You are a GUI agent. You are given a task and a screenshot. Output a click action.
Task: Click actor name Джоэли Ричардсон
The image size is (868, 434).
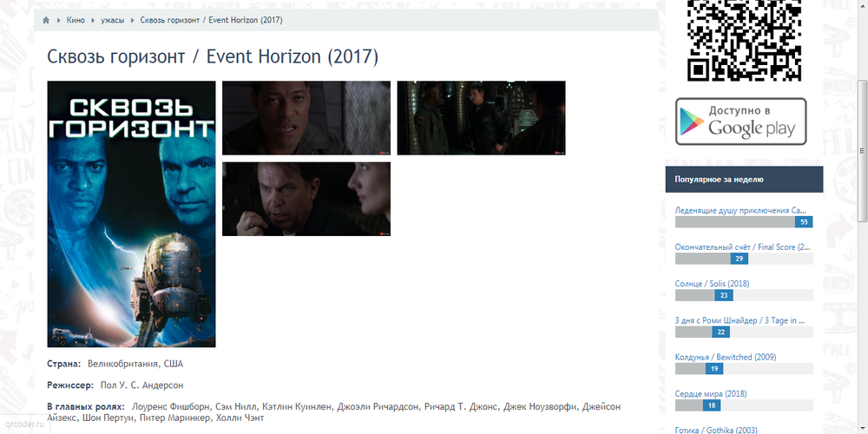coord(378,407)
